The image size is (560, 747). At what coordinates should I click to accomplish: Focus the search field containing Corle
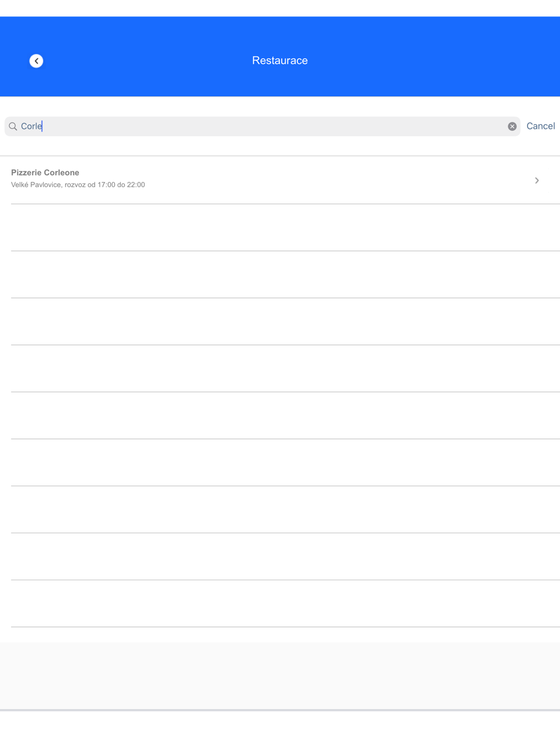262,127
